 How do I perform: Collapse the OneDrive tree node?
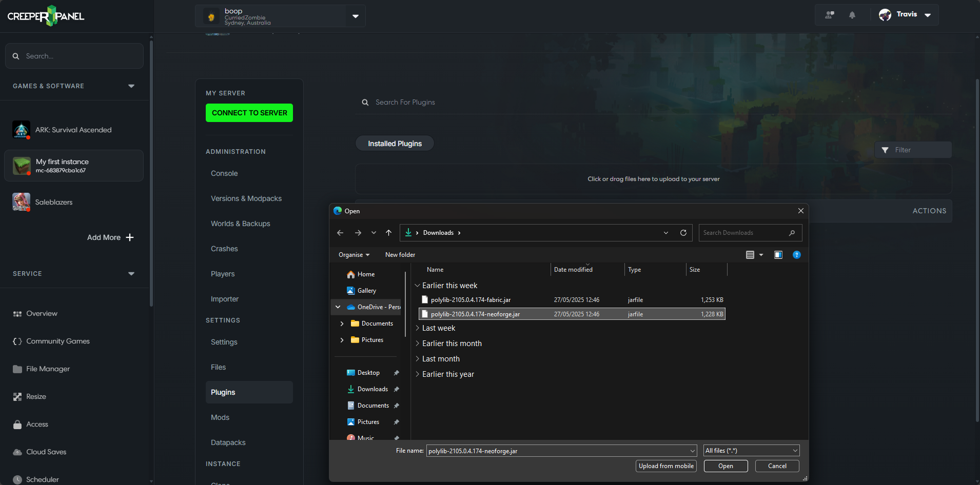338,307
